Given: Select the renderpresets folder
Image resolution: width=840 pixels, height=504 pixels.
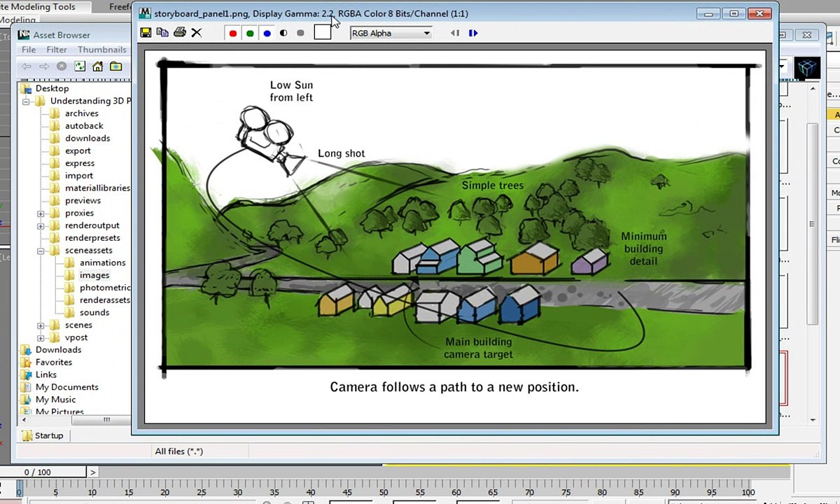Looking at the screenshot, I should (x=92, y=238).
